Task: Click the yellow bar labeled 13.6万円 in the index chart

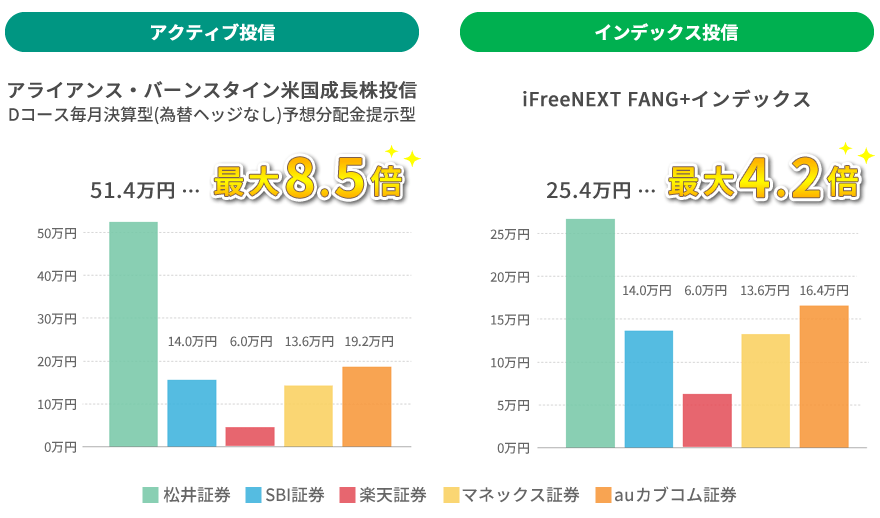Action: [x=766, y=391]
